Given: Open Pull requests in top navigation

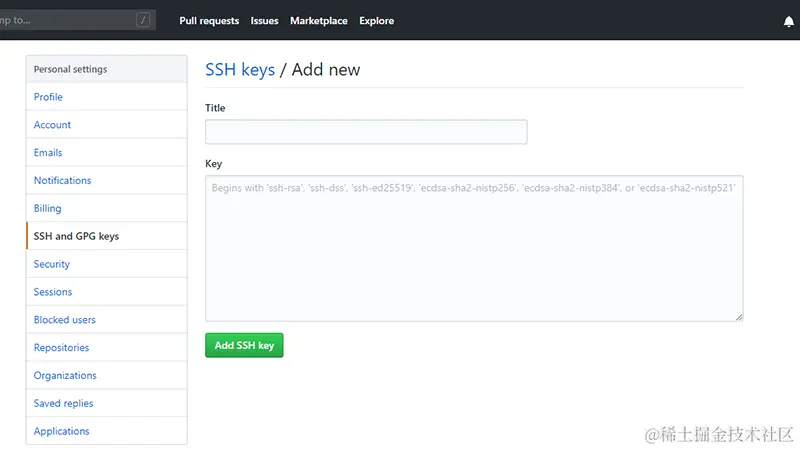Looking at the screenshot, I should click(209, 21).
